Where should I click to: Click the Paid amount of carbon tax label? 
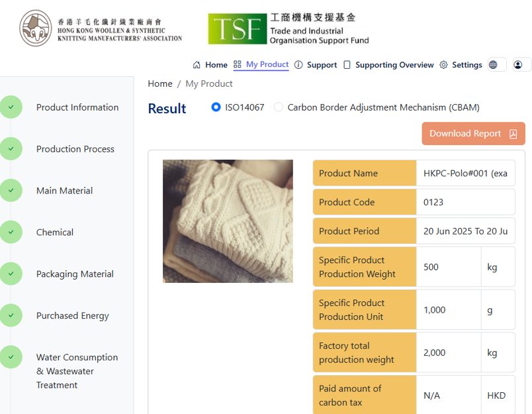365,395
